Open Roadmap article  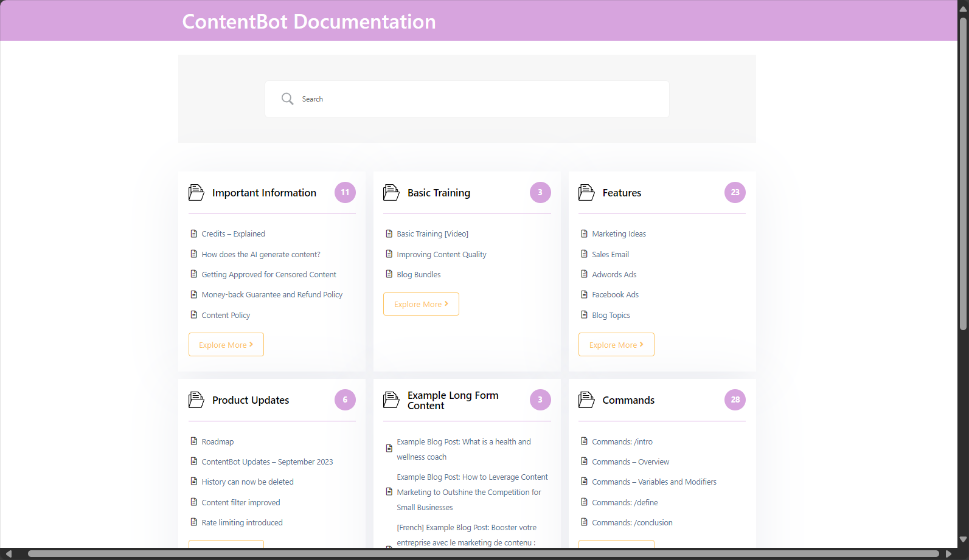click(x=218, y=442)
